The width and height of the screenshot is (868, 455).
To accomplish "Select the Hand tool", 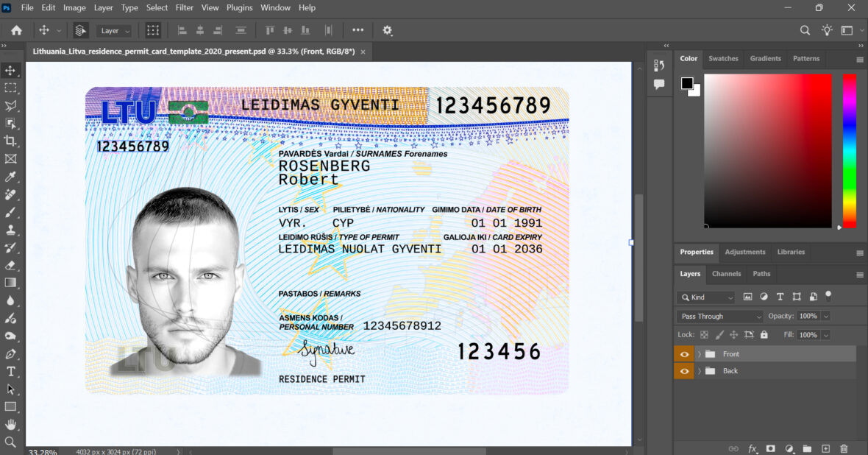I will point(10,424).
